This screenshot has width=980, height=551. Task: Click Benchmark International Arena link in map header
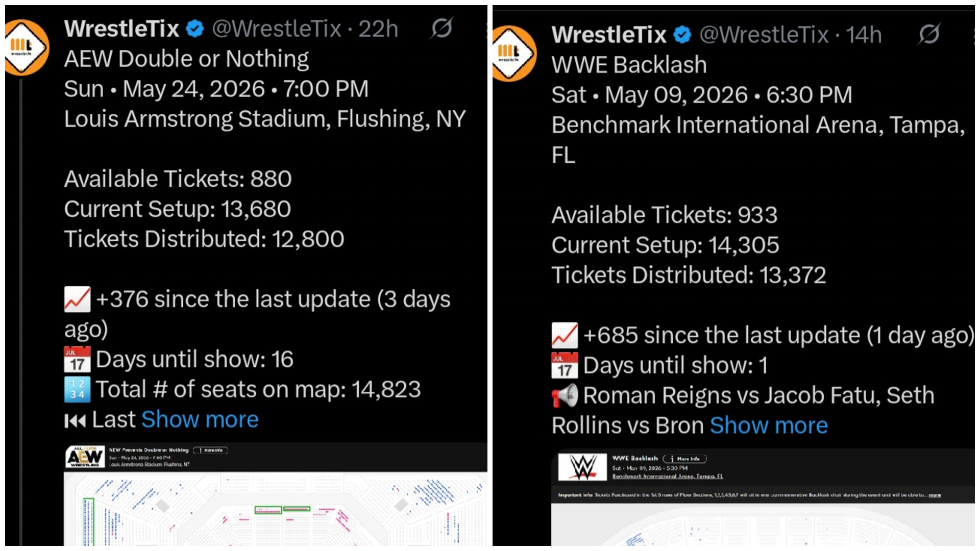click(x=668, y=477)
